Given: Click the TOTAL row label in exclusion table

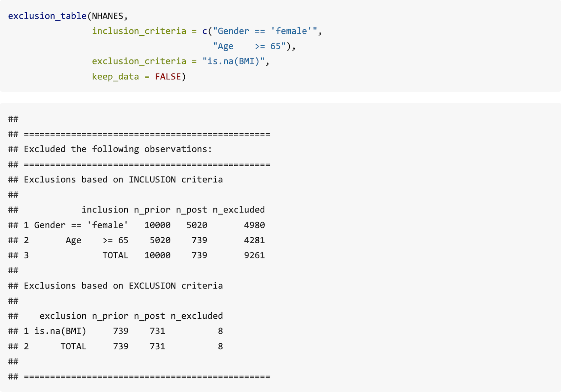Looking at the screenshot, I should click(73, 346).
